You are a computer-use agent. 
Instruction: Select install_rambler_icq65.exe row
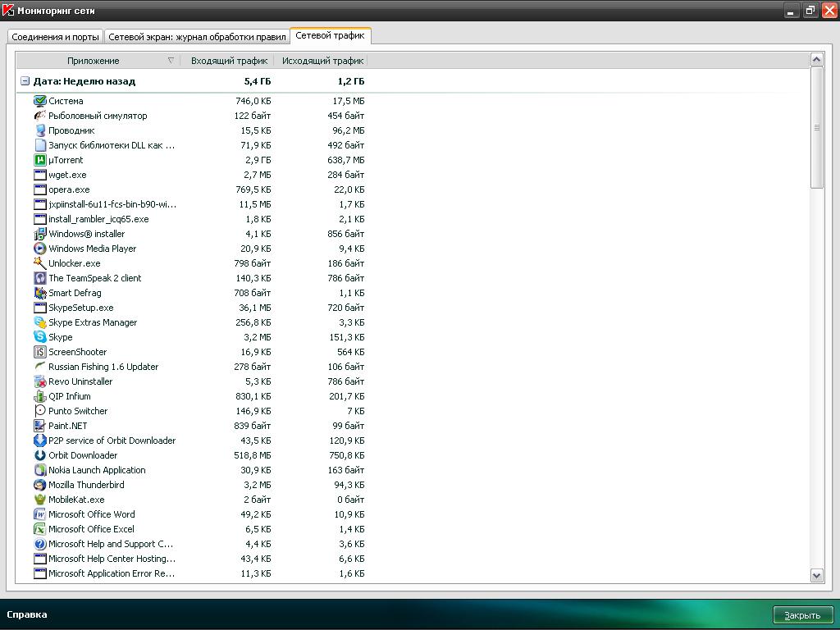[x=199, y=219]
